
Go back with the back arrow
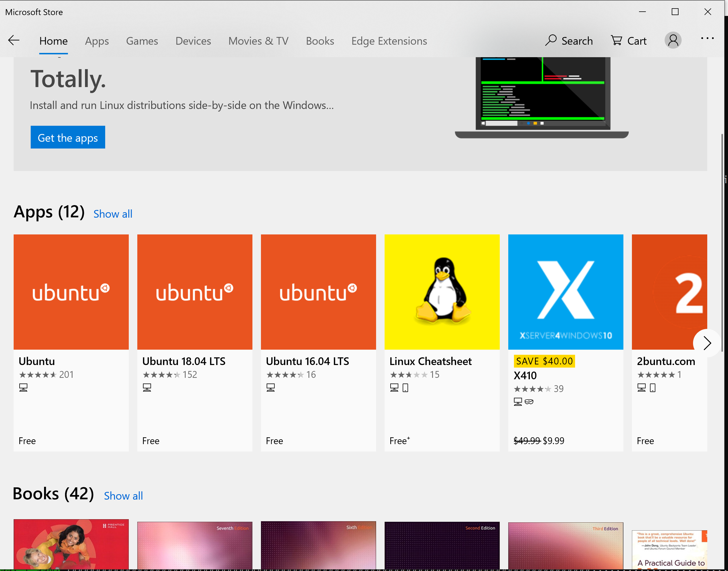(14, 40)
